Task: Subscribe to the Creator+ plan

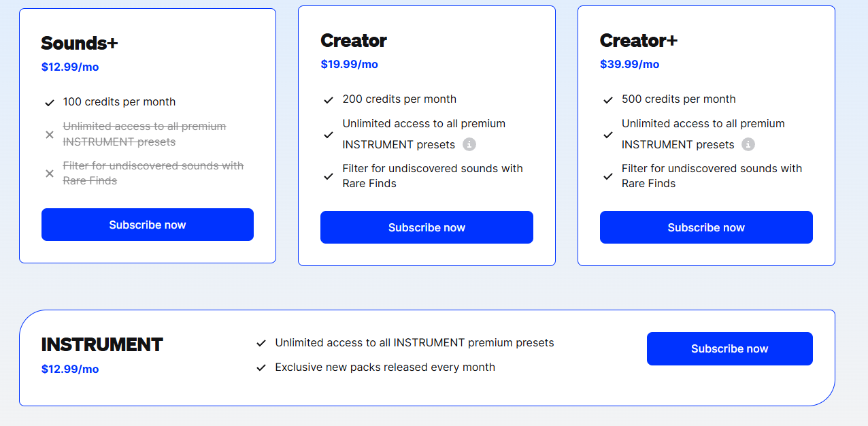Action: pyautogui.click(x=705, y=227)
